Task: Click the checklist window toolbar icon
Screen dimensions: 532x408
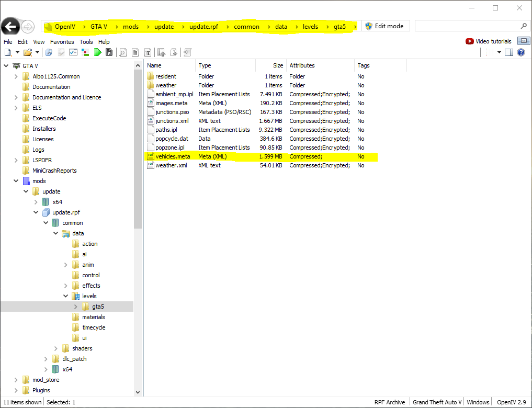Action: click(x=73, y=52)
